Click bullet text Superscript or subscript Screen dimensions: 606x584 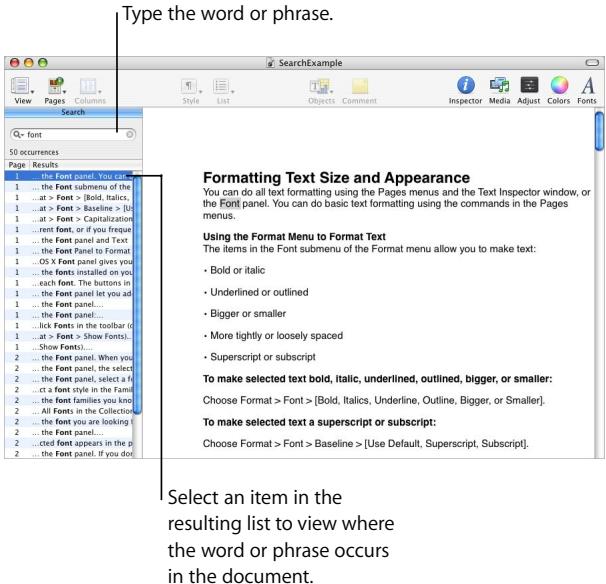tap(263, 357)
